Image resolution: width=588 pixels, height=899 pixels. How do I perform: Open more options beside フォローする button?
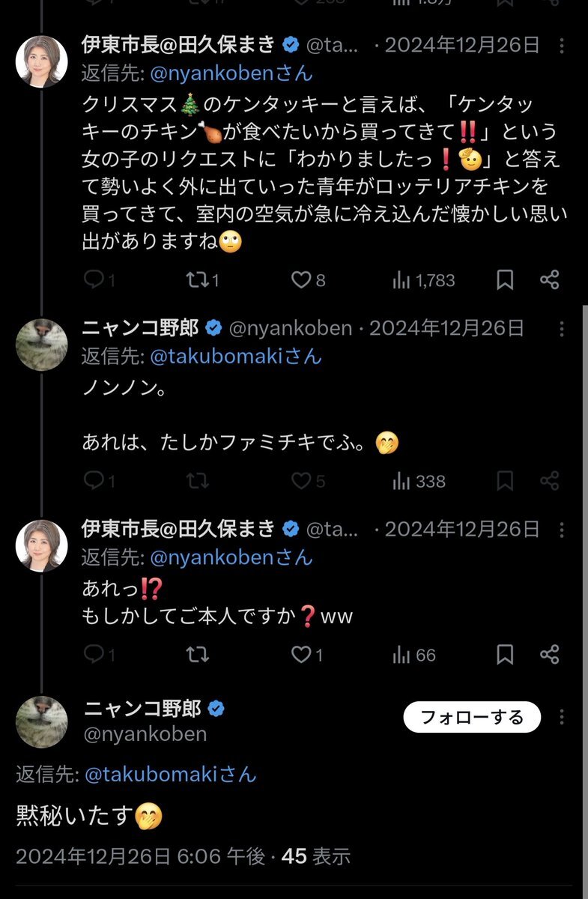pos(563,717)
